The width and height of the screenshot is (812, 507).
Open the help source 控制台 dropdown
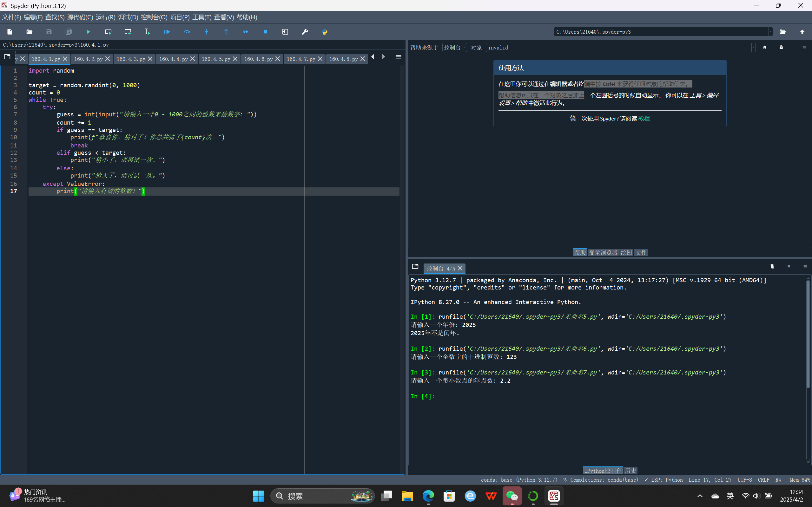click(454, 47)
